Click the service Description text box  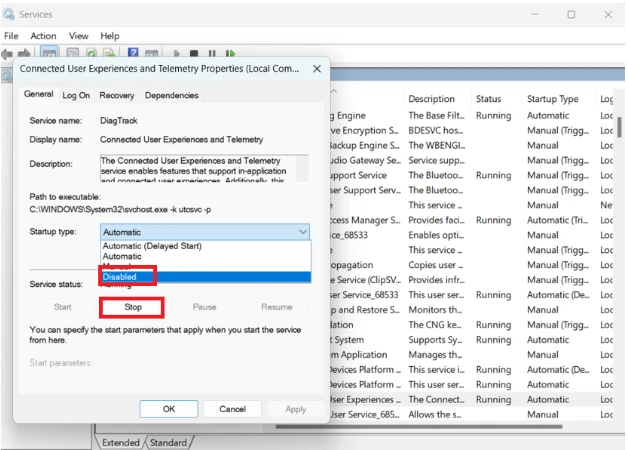click(x=204, y=168)
